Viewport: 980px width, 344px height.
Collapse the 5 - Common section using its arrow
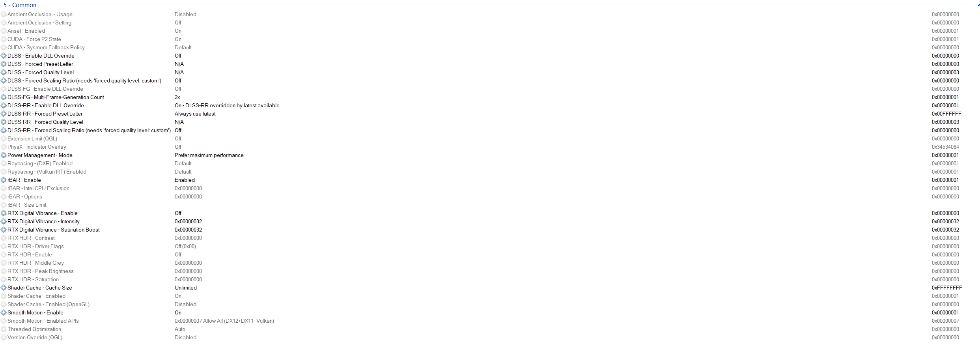pyautogui.click(x=978, y=5)
